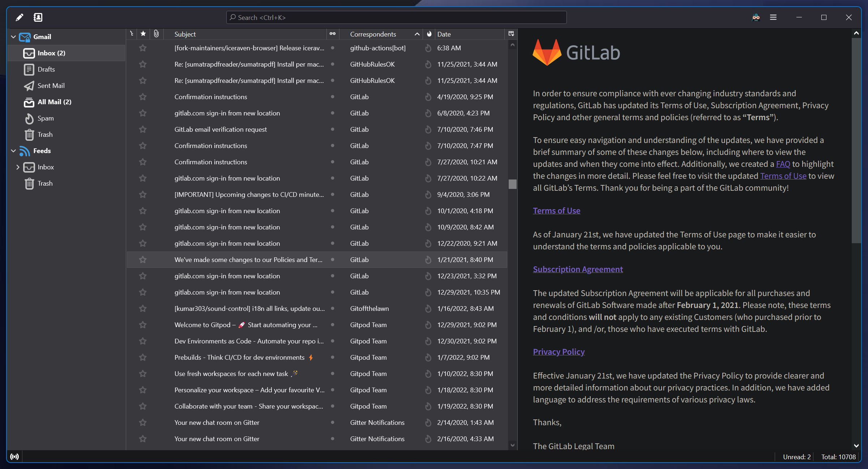868x469 pixels.
Task: Click the network activity icon in the status bar
Action: click(x=15, y=456)
